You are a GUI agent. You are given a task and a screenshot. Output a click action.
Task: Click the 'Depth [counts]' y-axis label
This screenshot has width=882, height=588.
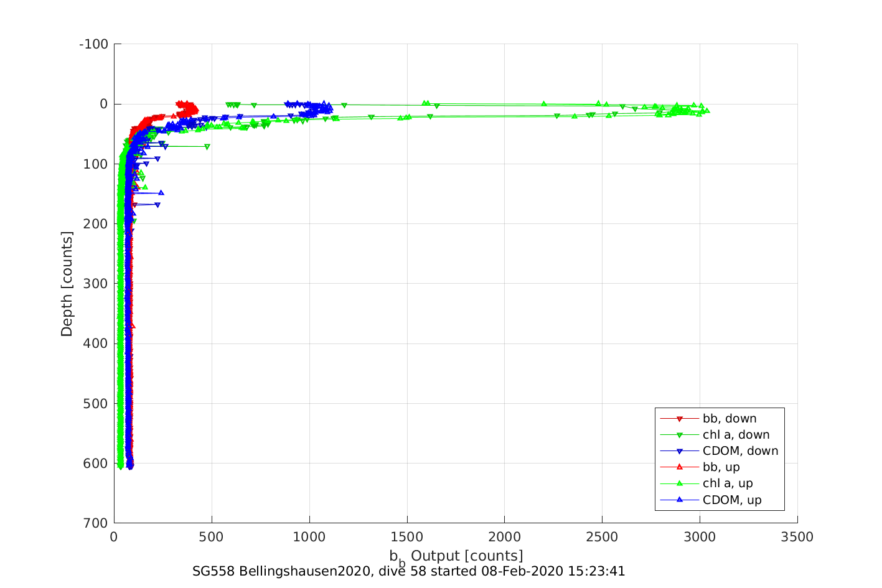coord(67,284)
